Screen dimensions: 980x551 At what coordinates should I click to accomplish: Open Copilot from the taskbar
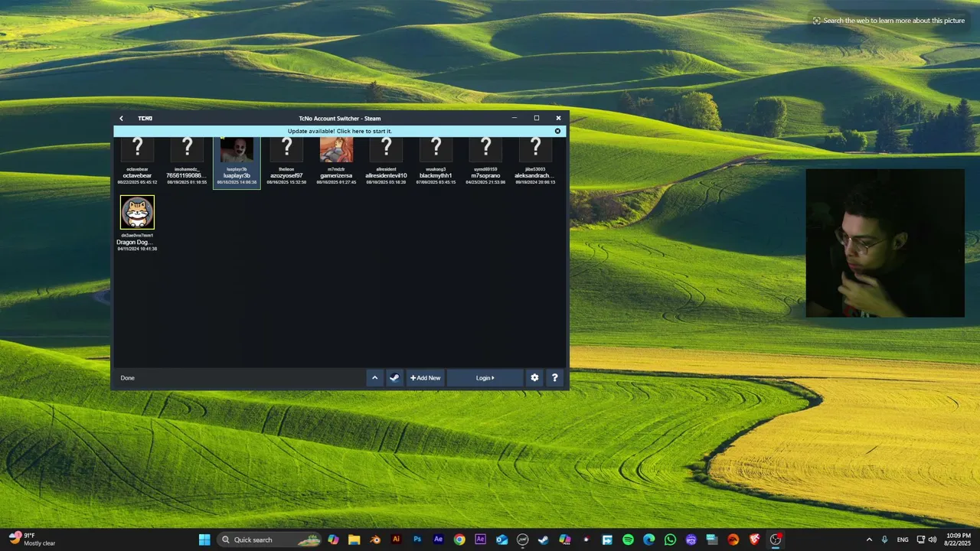tap(333, 540)
